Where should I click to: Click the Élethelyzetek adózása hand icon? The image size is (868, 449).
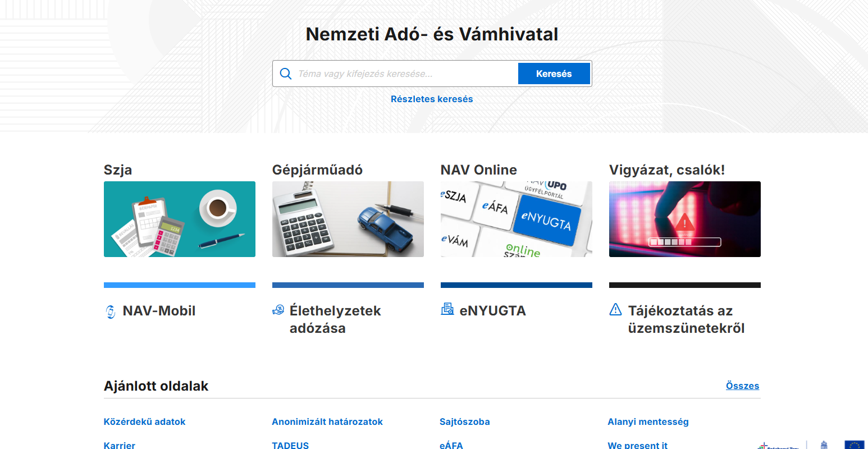tap(278, 310)
